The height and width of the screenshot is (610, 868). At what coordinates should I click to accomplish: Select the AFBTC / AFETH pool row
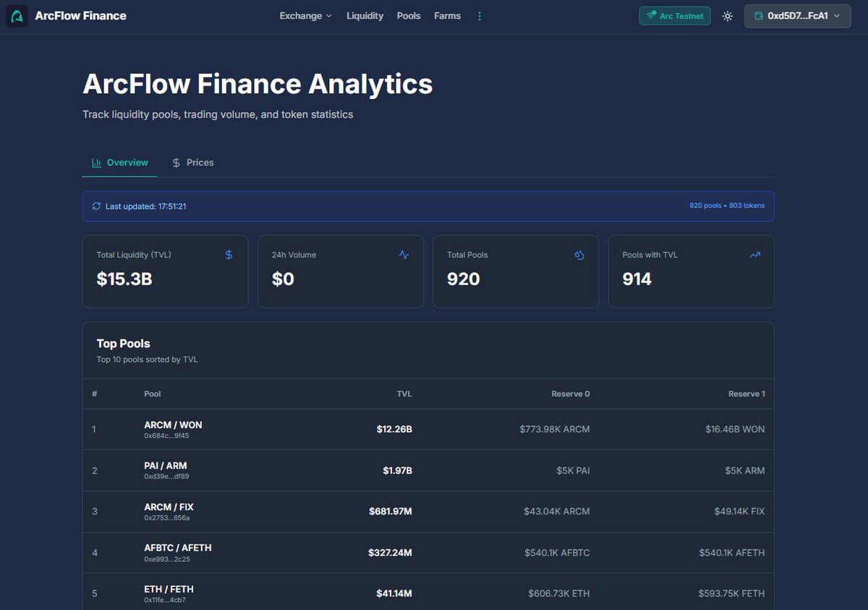[428, 553]
